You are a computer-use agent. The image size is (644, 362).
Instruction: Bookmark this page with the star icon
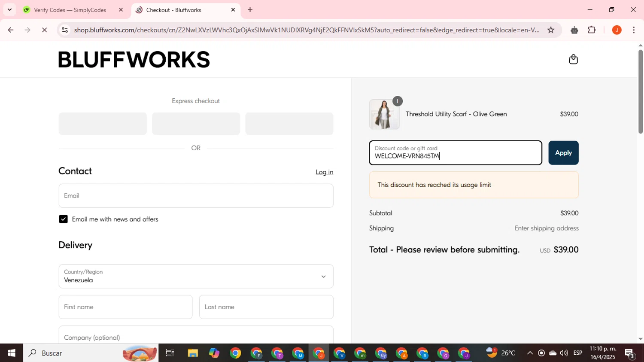(x=551, y=30)
